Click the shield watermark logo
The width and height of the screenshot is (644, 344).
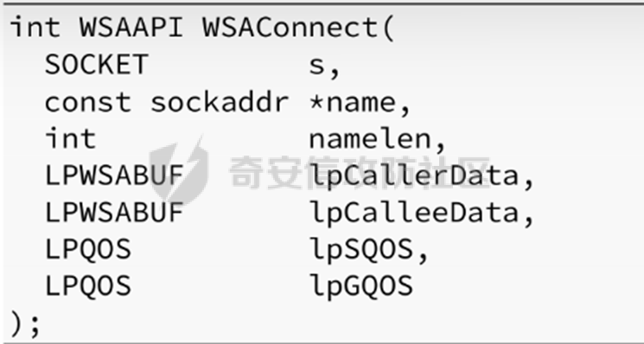(178, 170)
